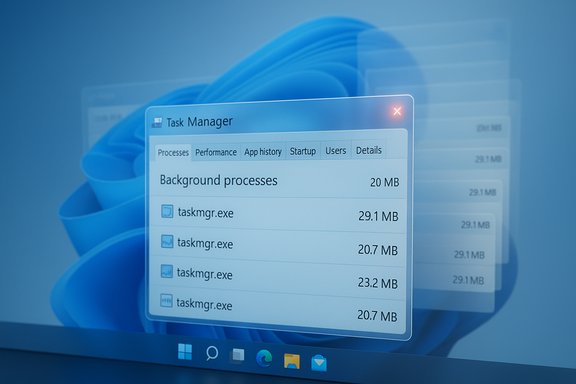Select the Background processes heading
The height and width of the screenshot is (384, 576).
pos(219,180)
